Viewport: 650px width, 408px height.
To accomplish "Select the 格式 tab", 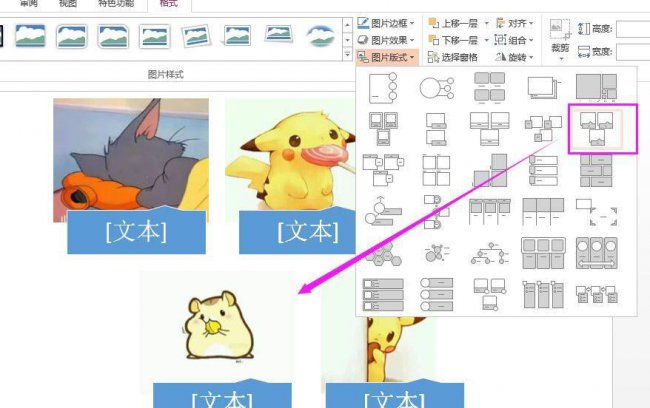I will (169, 3).
